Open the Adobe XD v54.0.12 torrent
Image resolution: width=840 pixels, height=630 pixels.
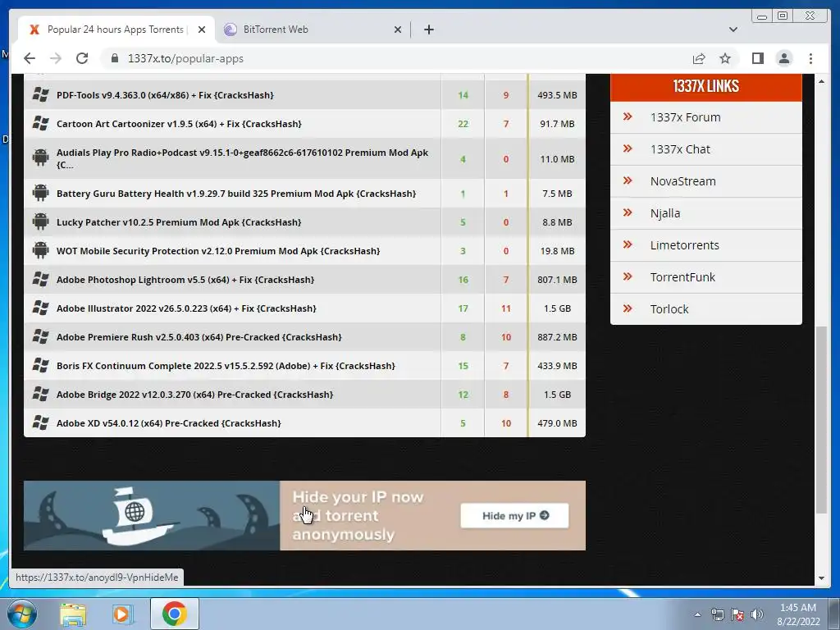169,423
